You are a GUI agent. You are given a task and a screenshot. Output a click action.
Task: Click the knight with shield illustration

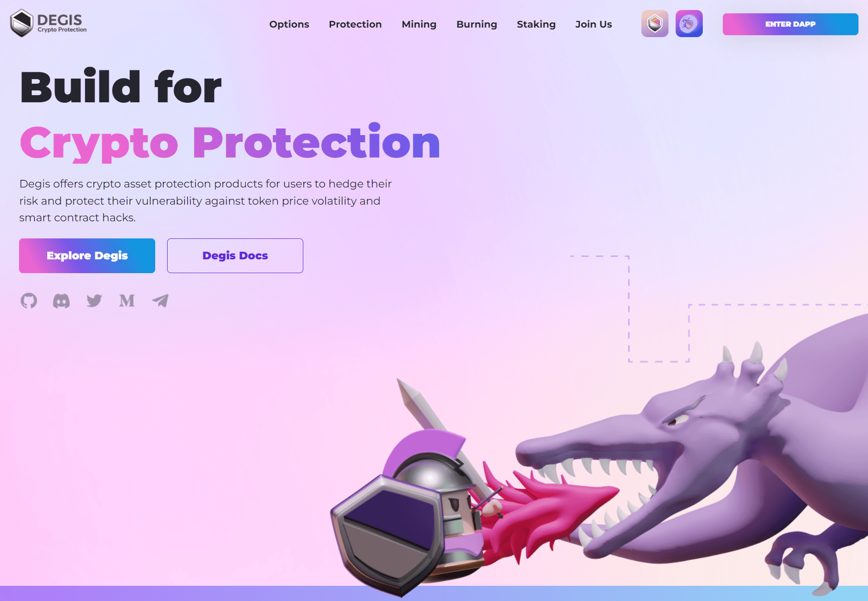point(414,504)
